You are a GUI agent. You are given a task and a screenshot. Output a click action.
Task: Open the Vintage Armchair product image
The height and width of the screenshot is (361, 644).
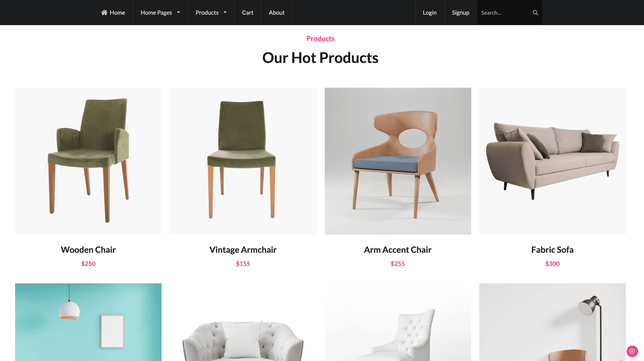pos(243,161)
